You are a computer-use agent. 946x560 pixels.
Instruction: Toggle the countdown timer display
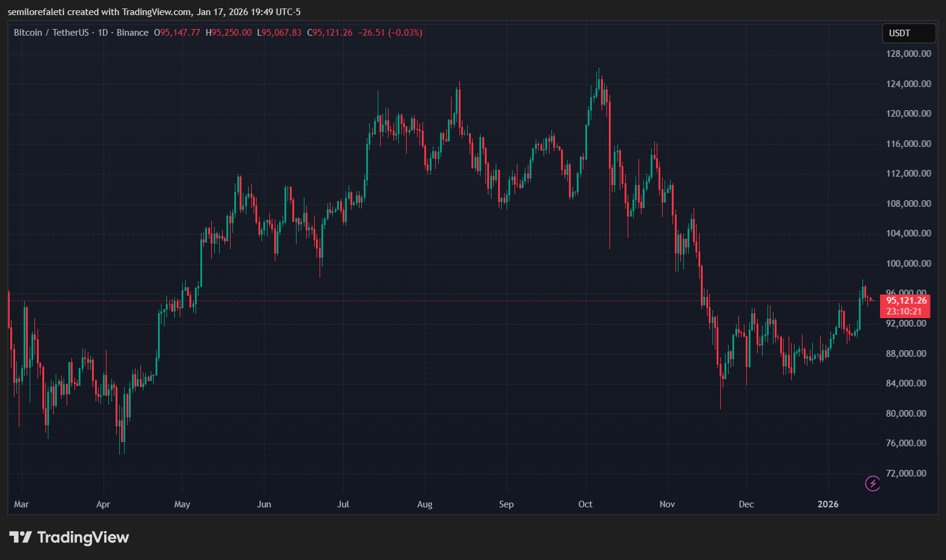click(x=905, y=310)
